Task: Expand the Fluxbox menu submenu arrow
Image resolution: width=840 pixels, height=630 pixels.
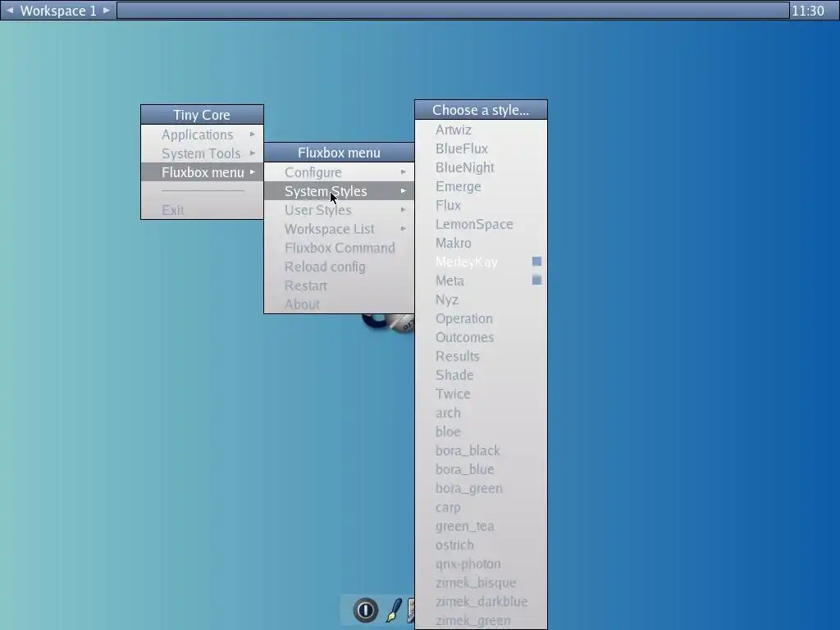Action: click(x=253, y=172)
